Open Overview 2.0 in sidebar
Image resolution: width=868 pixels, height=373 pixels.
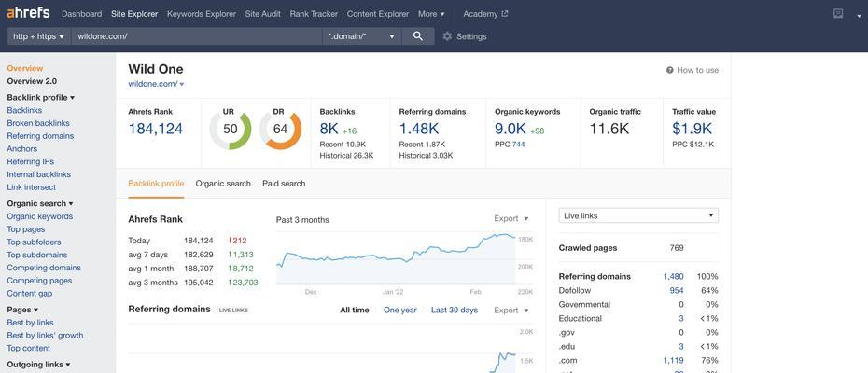(32, 81)
